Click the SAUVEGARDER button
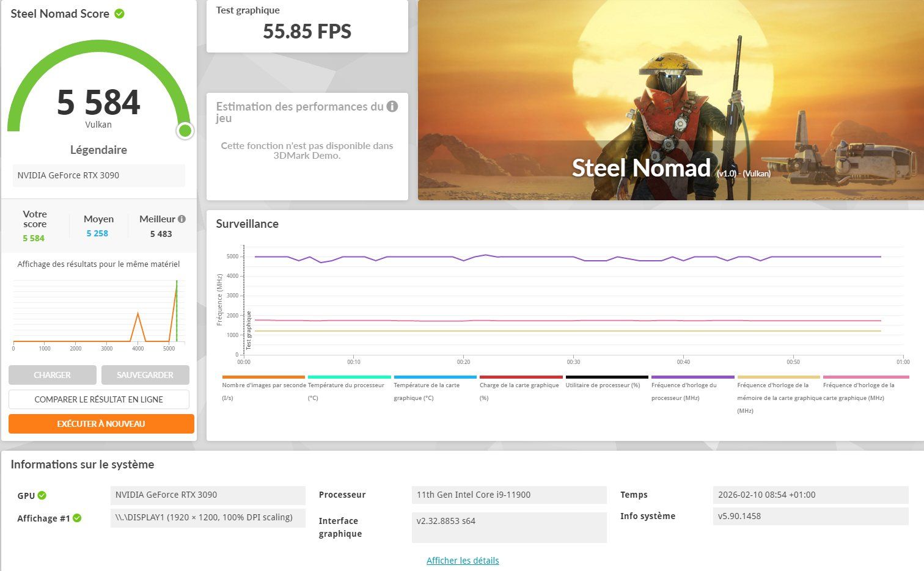 tap(145, 375)
